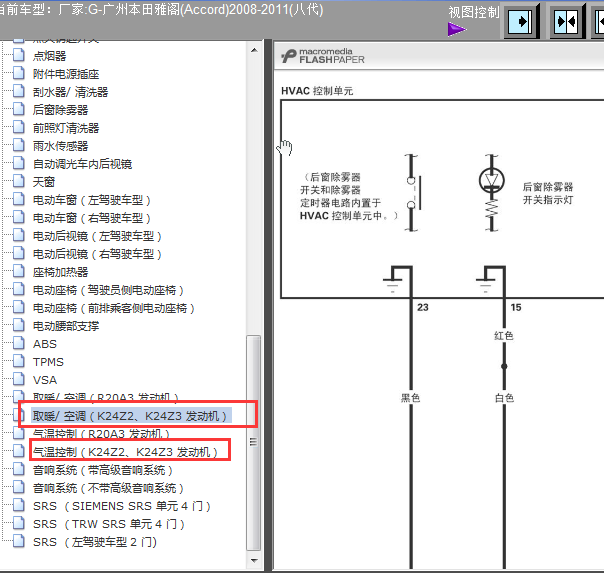The image size is (604, 573).
Task: Open the 附件电源插座 entry
Action: click(66, 74)
